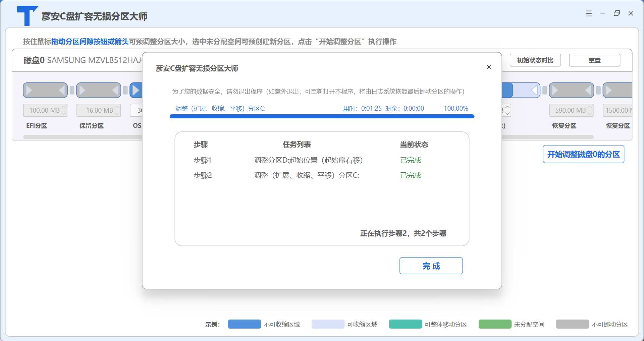
Task: Close the main application window
Action: click(x=631, y=13)
